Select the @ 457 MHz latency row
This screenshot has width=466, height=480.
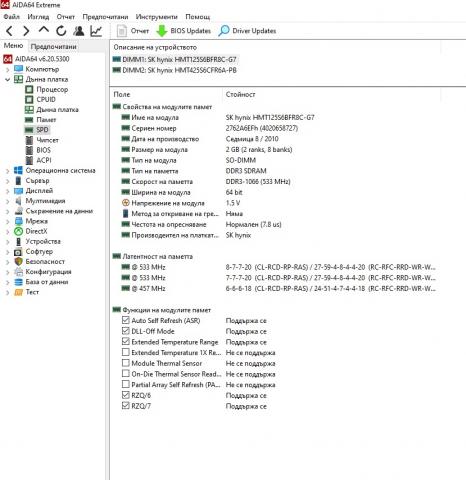coord(278,288)
